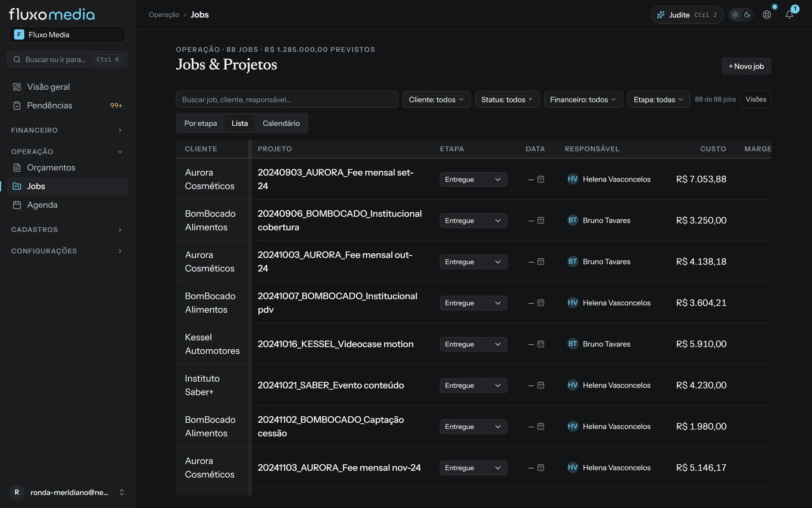Switch to light theme sun icon

tap(735, 15)
